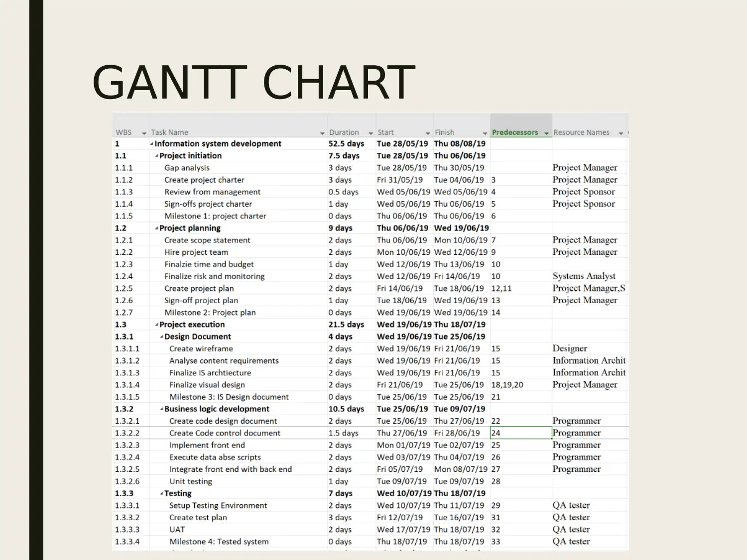This screenshot has width=747, height=560.
Task: Select the Create Code control document task
Action: coord(225,433)
